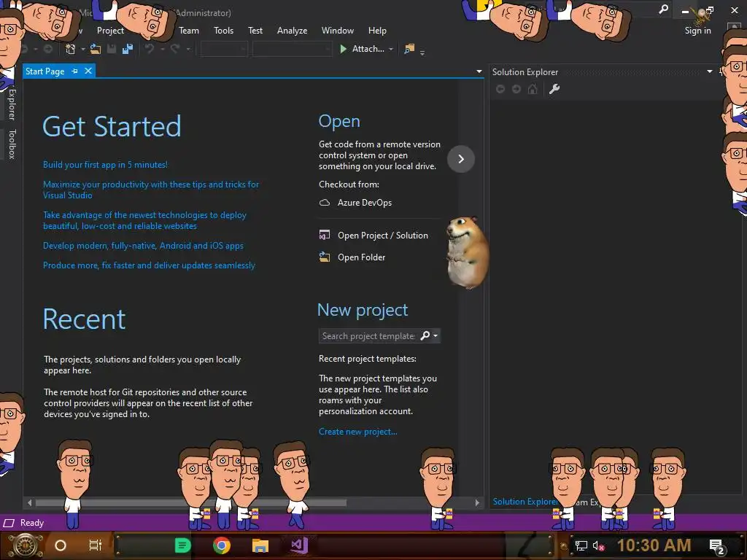Screen dimensions: 747x560
Task: Click the Undo arrow icon
Action: click(x=150, y=49)
